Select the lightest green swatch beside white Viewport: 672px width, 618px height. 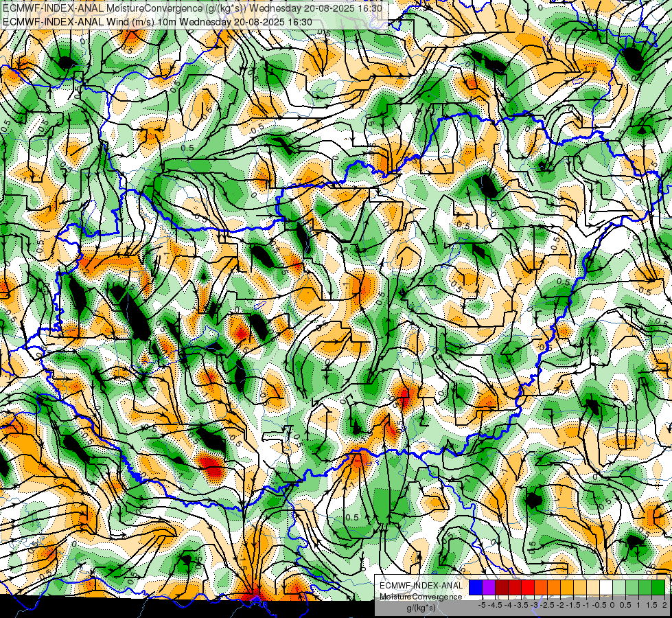(619, 588)
